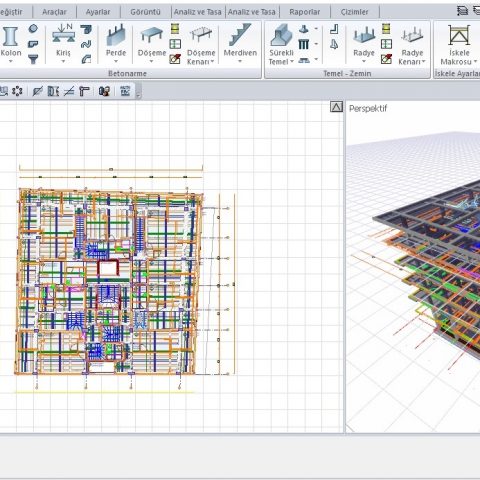
Task: Expand the Döşeme Kenarı dropdown
Action: (212, 62)
